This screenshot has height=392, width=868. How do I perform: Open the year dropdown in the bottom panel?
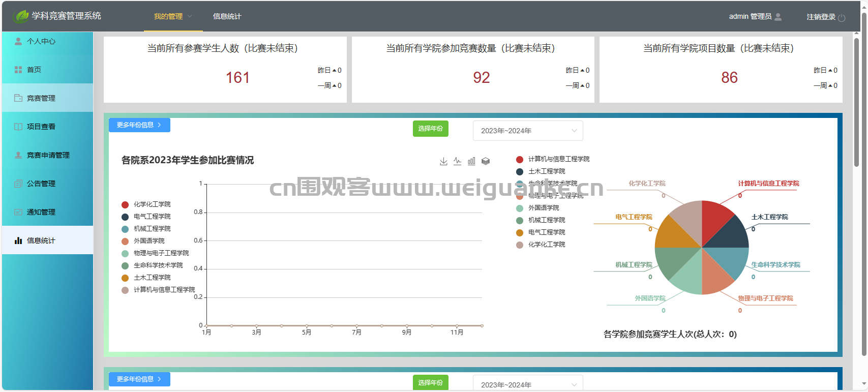[528, 384]
